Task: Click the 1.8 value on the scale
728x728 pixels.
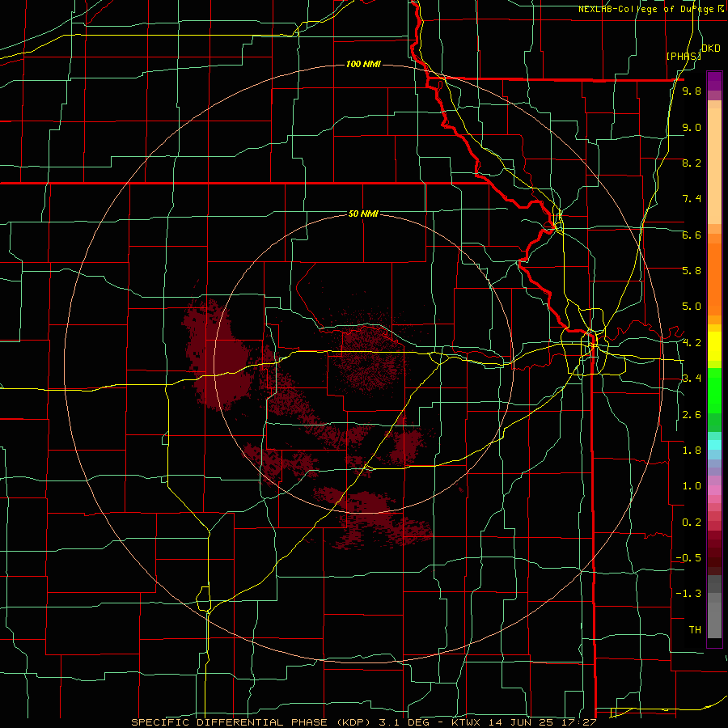Action: click(x=692, y=451)
